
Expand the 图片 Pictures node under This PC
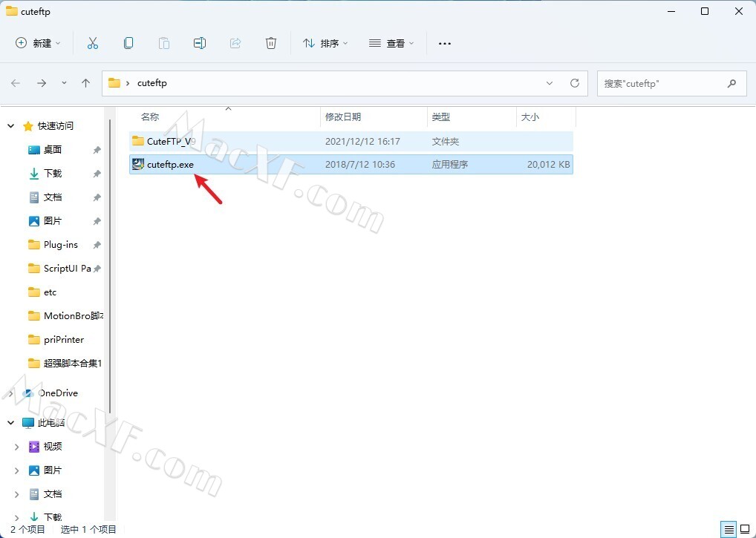(x=17, y=470)
